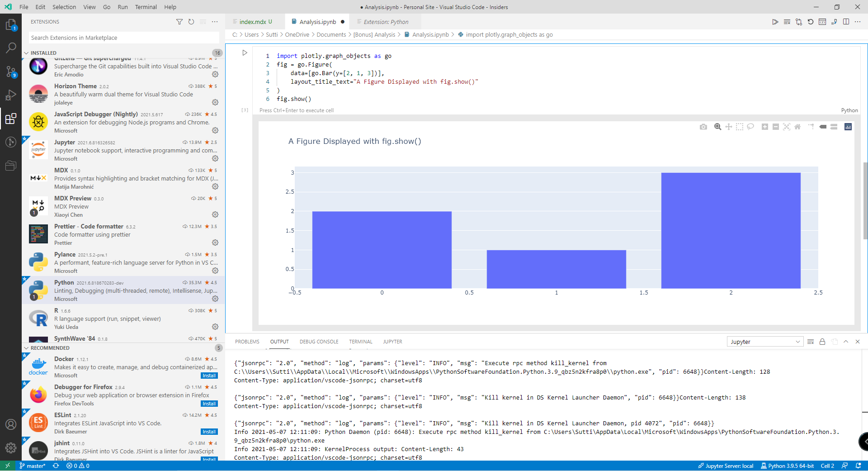Clear the Output panel contents
Screen dimensions: 868x471
click(x=811, y=342)
